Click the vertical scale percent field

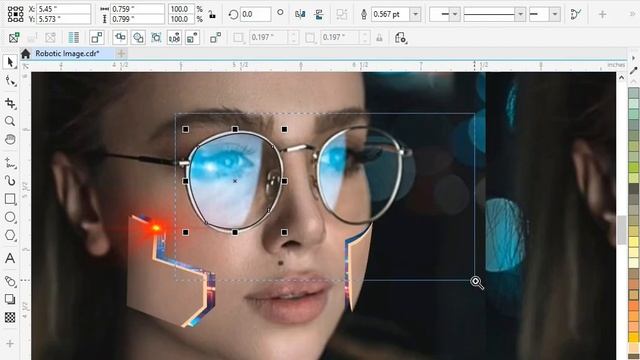(x=181, y=19)
